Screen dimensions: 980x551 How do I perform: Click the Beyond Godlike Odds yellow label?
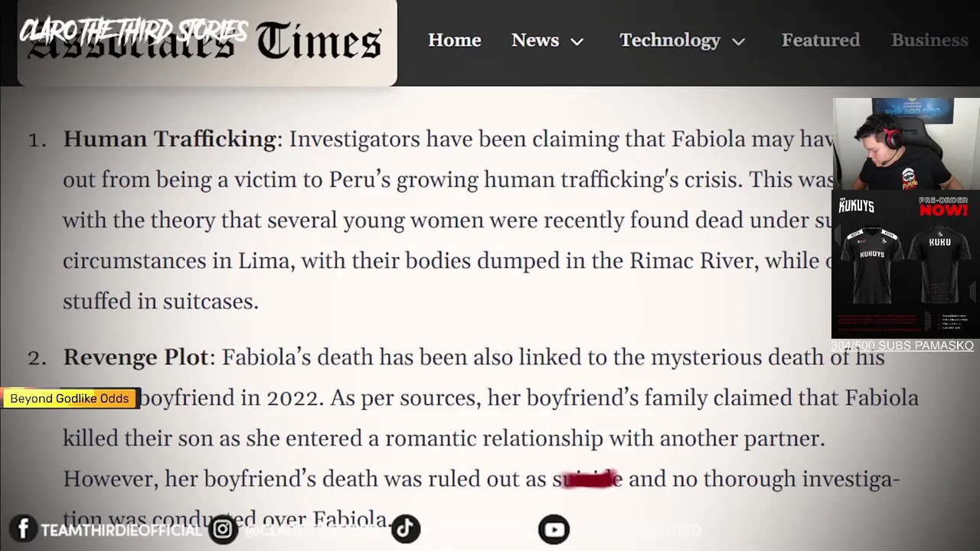tap(70, 399)
